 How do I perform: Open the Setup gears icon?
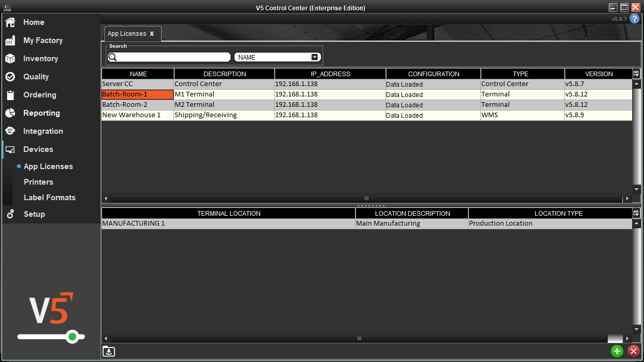pyautogui.click(x=10, y=214)
